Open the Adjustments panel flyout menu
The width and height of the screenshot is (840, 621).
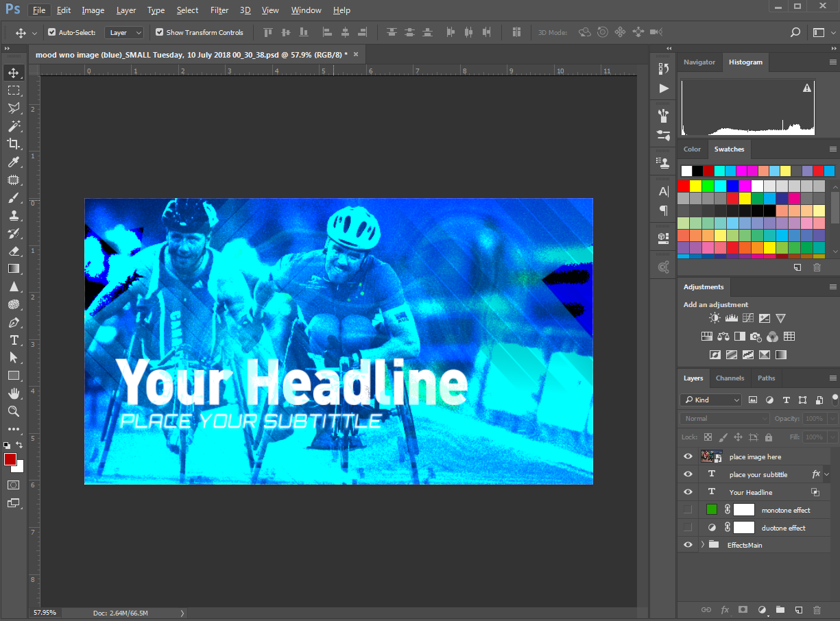(x=832, y=287)
